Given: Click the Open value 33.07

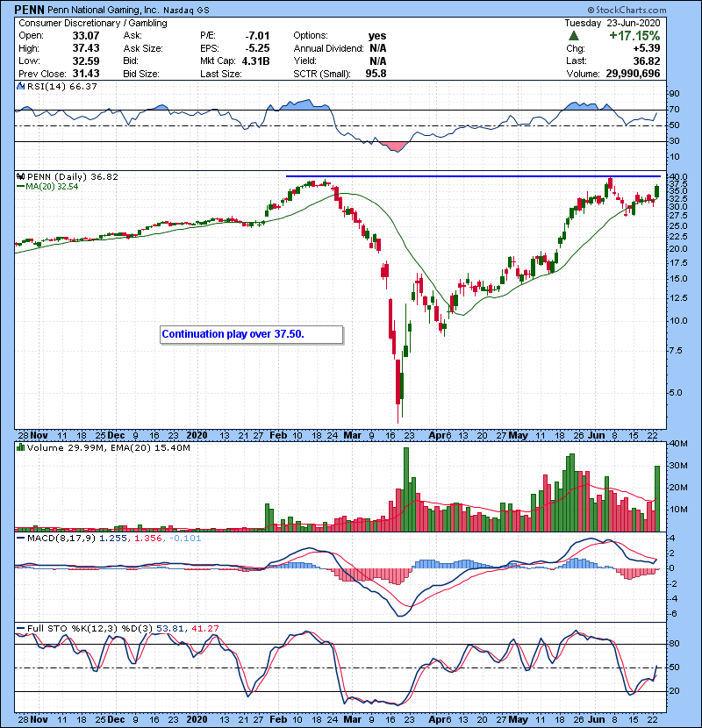Looking at the screenshot, I should (x=86, y=36).
